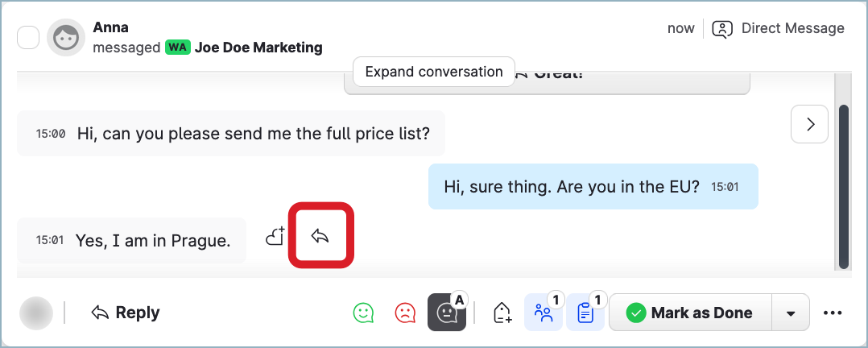
Task: Click the Direct Message label
Action: (x=792, y=28)
